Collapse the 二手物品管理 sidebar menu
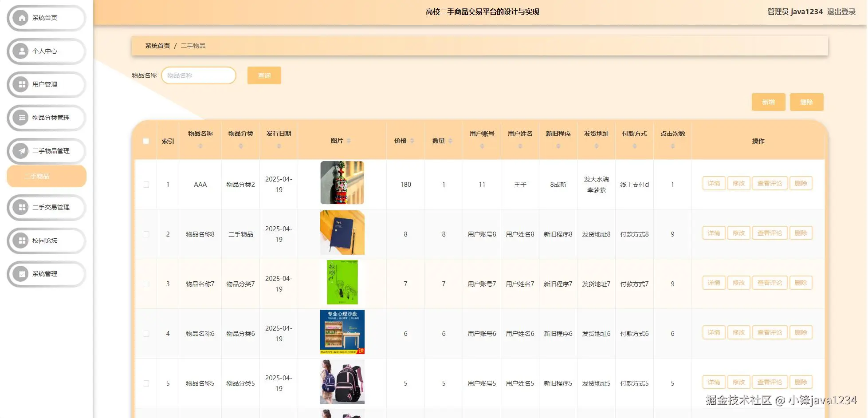Image resolution: width=868 pixels, height=418 pixels. (x=46, y=151)
